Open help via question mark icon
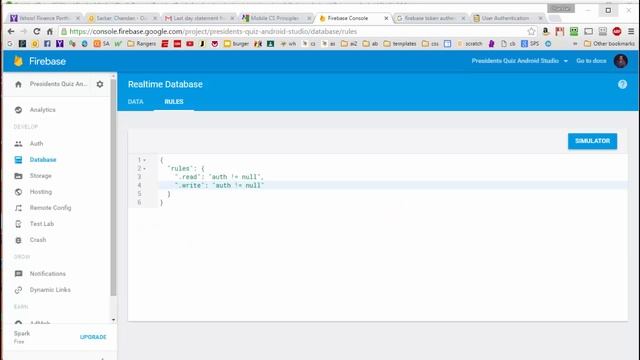Image resolution: width=640 pixels, height=360 pixels. coord(622,84)
